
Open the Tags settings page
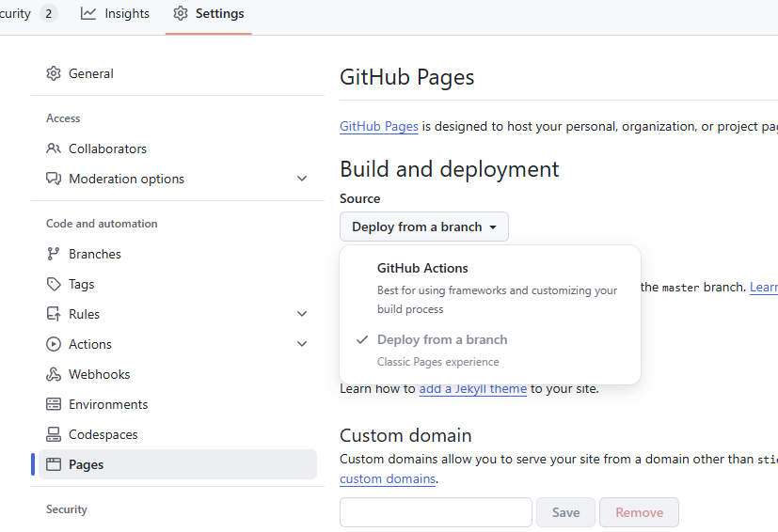pos(178,284)
